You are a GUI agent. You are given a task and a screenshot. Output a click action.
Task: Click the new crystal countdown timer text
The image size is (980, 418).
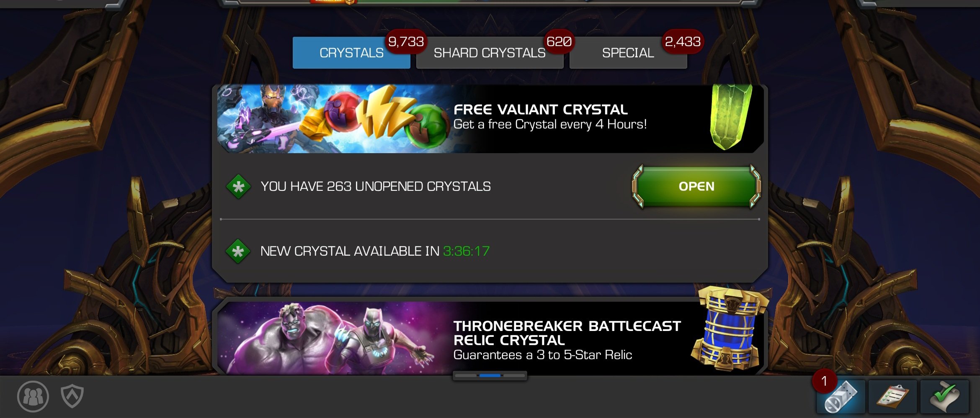point(466,251)
